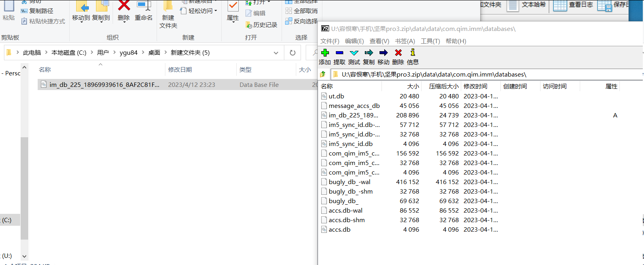Open Easy access (轻松访问) dropdown
Screen dimensions: 644x265
pyautogui.click(x=199, y=11)
